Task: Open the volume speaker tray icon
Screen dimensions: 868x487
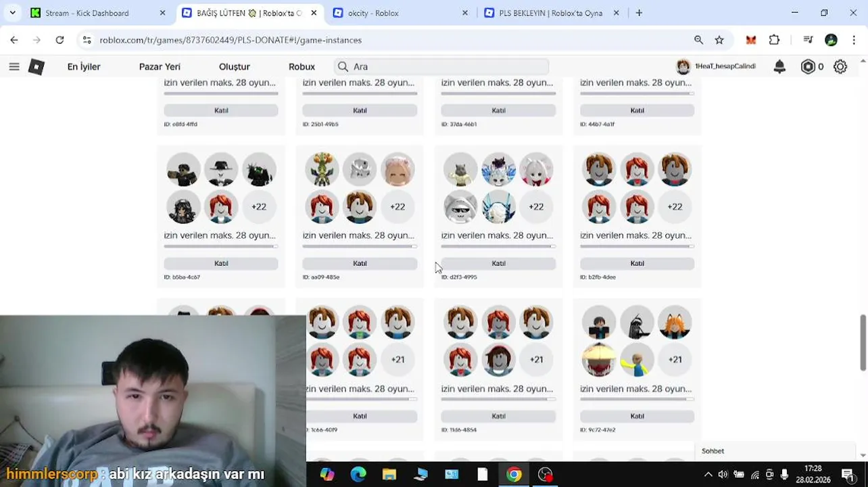Action: point(723,475)
